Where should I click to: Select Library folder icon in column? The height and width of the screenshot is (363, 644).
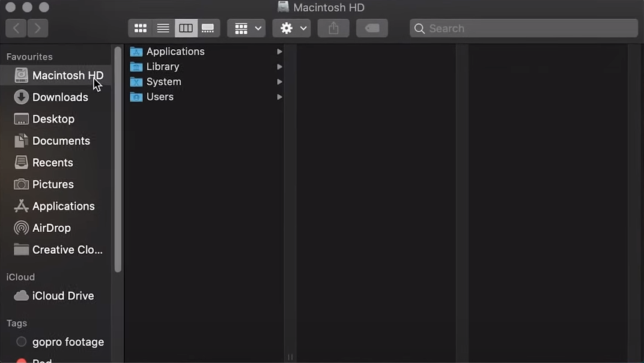(x=136, y=67)
